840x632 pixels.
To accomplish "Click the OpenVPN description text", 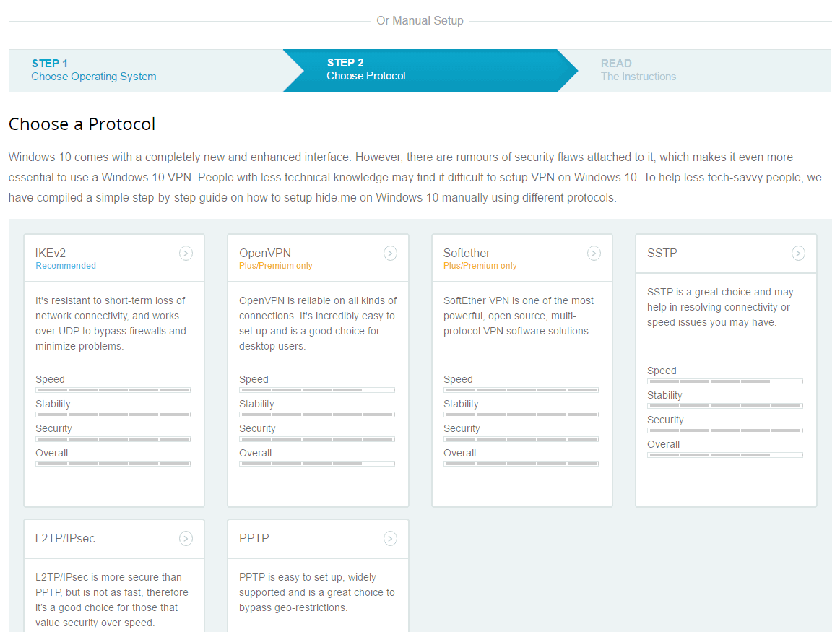I will (x=318, y=323).
